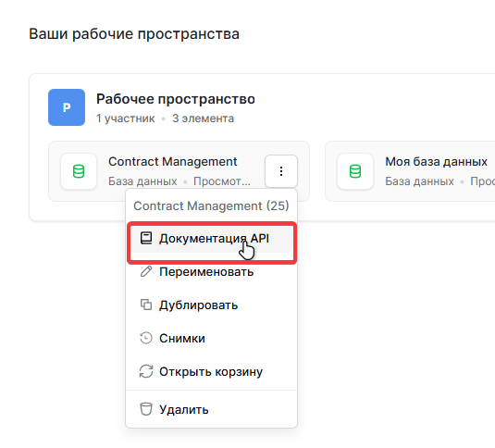The height and width of the screenshot is (448, 495).
Task: Click the 'Ваши рабочие пространства' heading
Action: point(134,34)
